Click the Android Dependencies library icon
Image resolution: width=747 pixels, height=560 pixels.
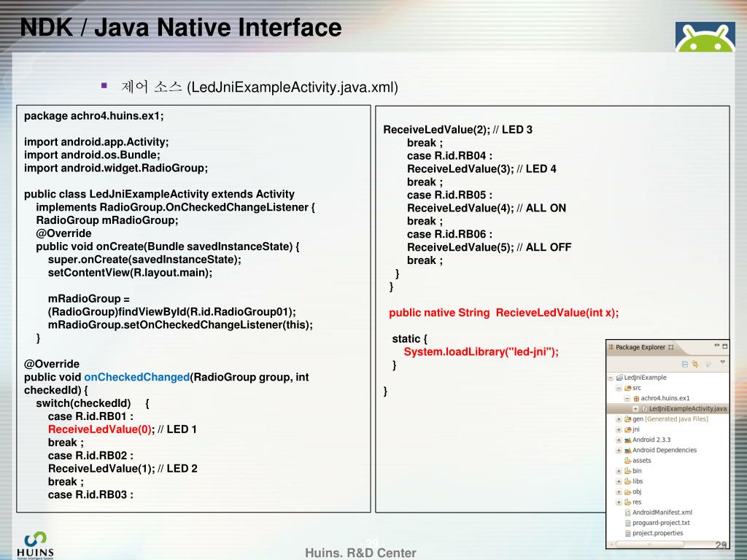tap(628, 451)
